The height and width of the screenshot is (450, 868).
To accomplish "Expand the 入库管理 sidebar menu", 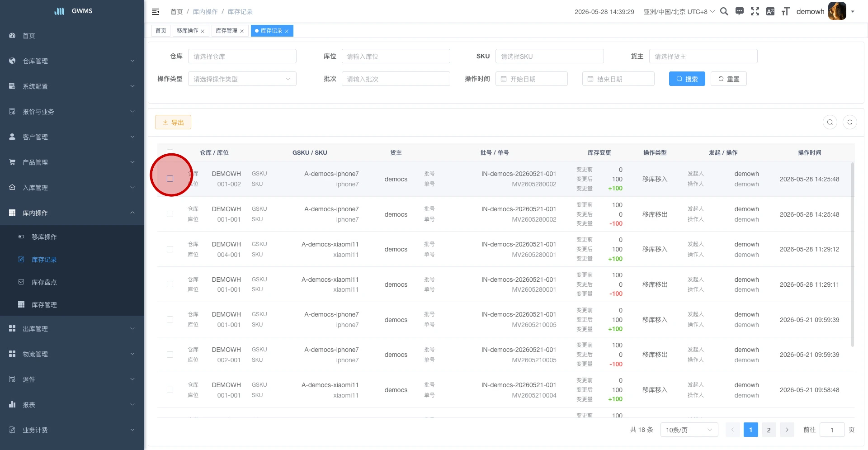I will click(72, 188).
